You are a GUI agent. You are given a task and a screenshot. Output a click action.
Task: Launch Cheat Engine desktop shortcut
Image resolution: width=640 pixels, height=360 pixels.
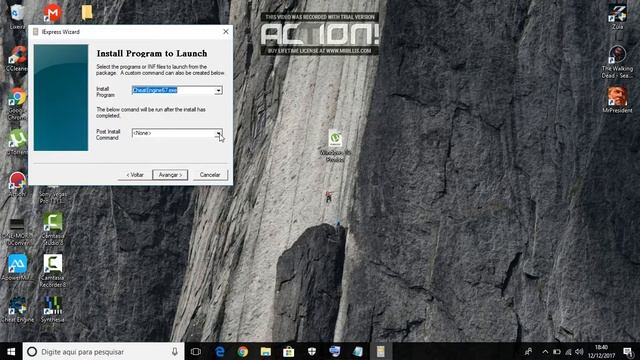pyautogui.click(x=17, y=309)
